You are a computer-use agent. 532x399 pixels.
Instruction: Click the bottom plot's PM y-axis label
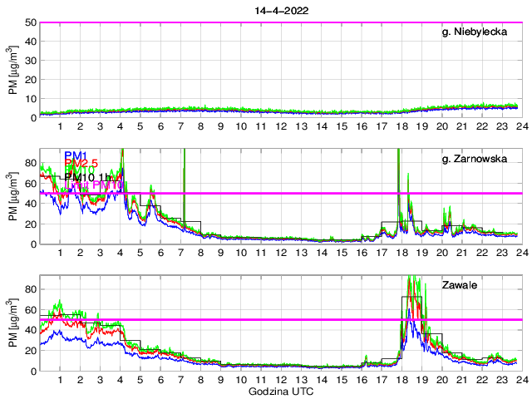click(14, 323)
